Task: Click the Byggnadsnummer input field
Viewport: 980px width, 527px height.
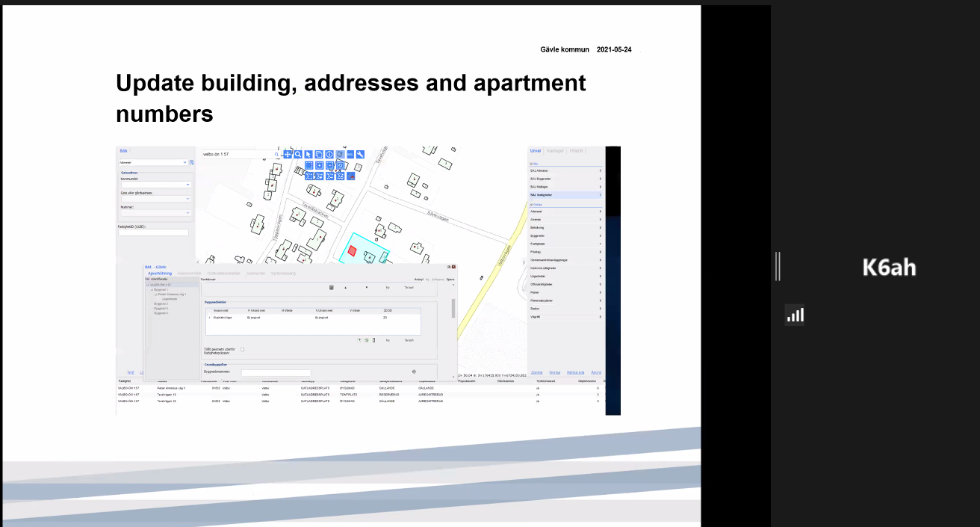Action: (276, 372)
